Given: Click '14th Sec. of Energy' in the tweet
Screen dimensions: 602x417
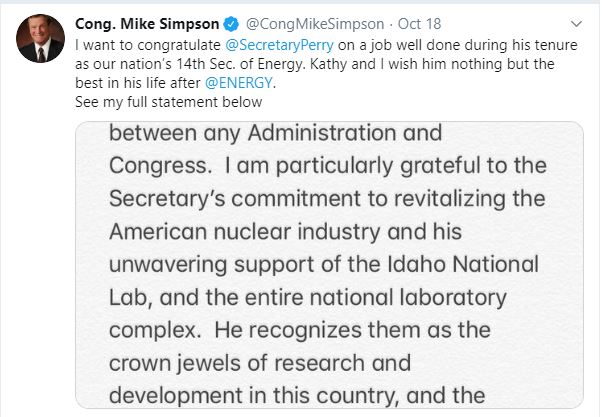Looking at the screenshot, I should click(226, 65).
